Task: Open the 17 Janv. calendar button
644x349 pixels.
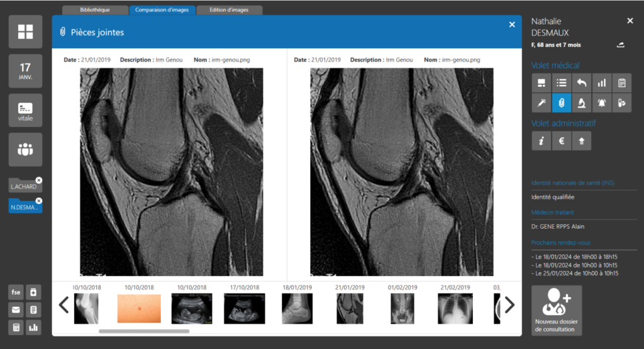Action: click(25, 71)
